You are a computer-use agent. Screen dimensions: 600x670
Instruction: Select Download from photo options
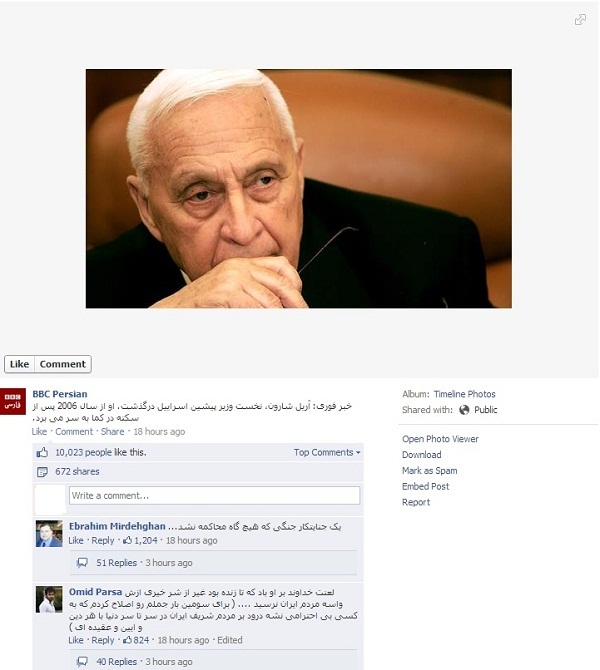click(421, 455)
